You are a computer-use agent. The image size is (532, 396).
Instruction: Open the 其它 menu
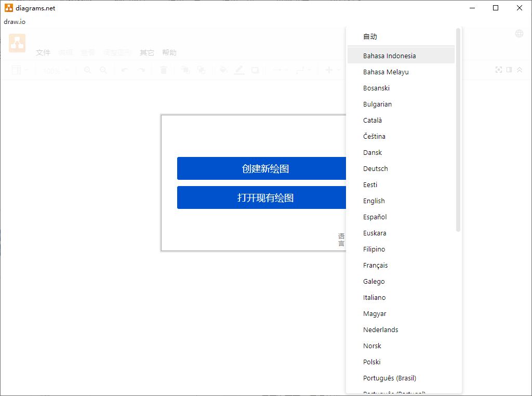(x=146, y=52)
